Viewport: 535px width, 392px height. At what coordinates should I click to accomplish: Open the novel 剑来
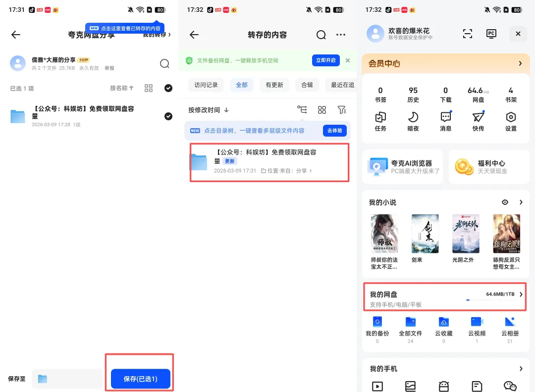(425, 239)
